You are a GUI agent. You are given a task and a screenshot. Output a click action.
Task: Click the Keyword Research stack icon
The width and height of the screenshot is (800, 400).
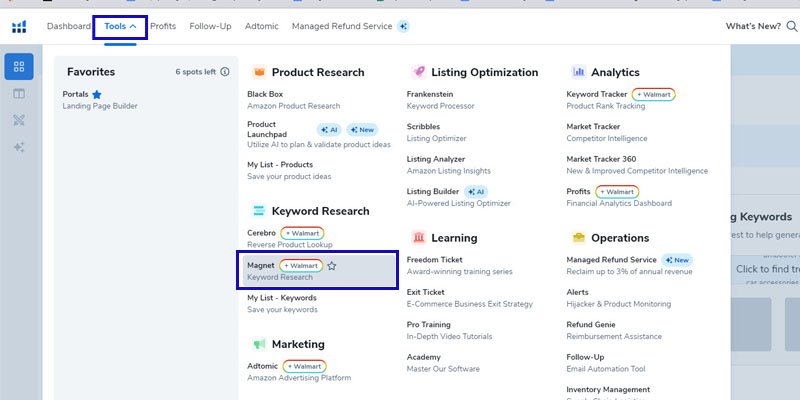[x=259, y=211]
